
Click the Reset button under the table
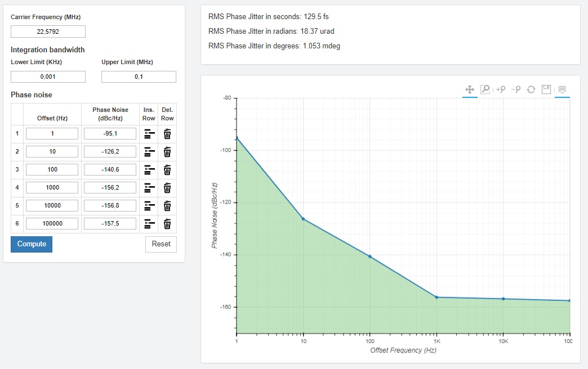161,244
